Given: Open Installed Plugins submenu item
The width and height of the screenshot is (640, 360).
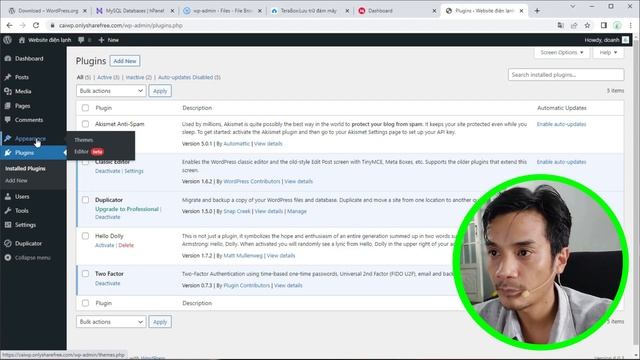Looking at the screenshot, I should [25, 169].
